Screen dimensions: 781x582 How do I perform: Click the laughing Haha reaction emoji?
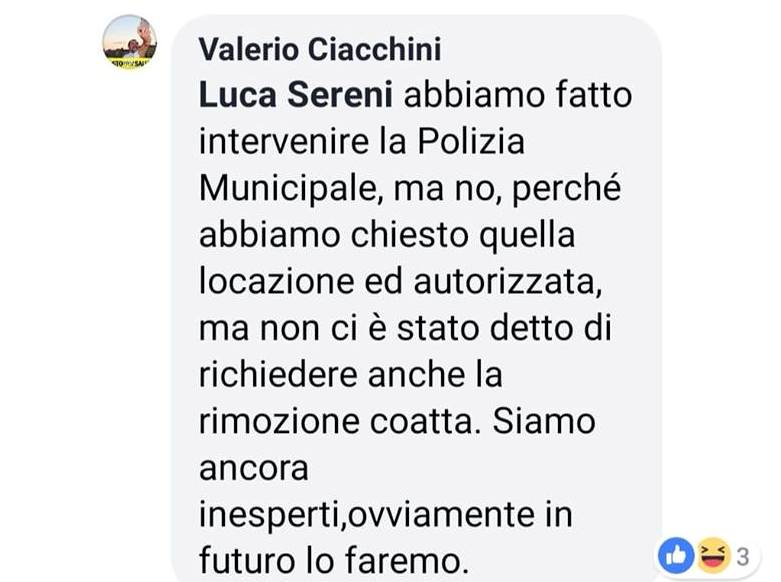coord(712,555)
